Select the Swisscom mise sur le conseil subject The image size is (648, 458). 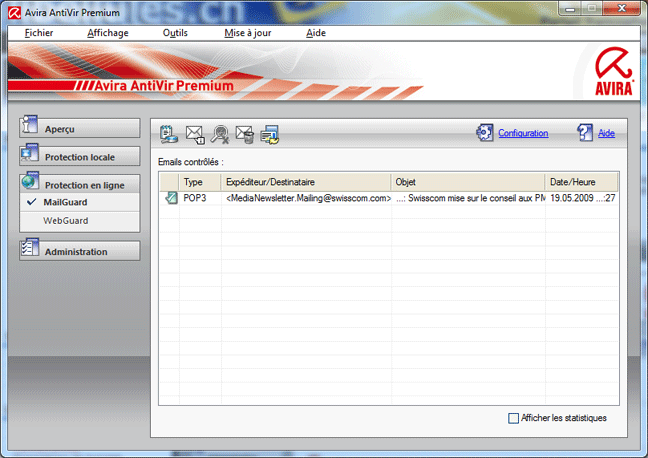(470, 198)
